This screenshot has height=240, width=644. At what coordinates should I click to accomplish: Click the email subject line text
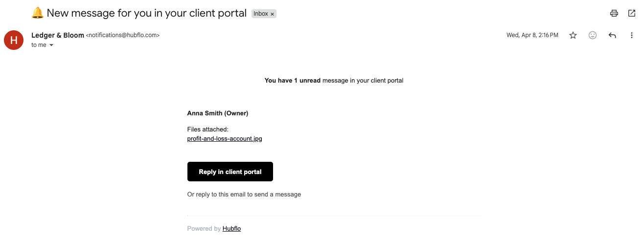(147, 13)
